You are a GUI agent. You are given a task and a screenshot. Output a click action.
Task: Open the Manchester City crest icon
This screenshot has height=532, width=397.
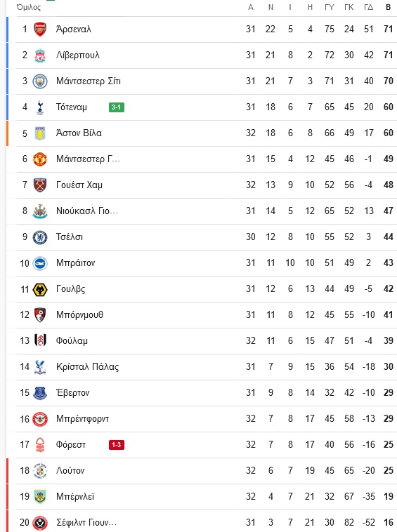pos(40,81)
